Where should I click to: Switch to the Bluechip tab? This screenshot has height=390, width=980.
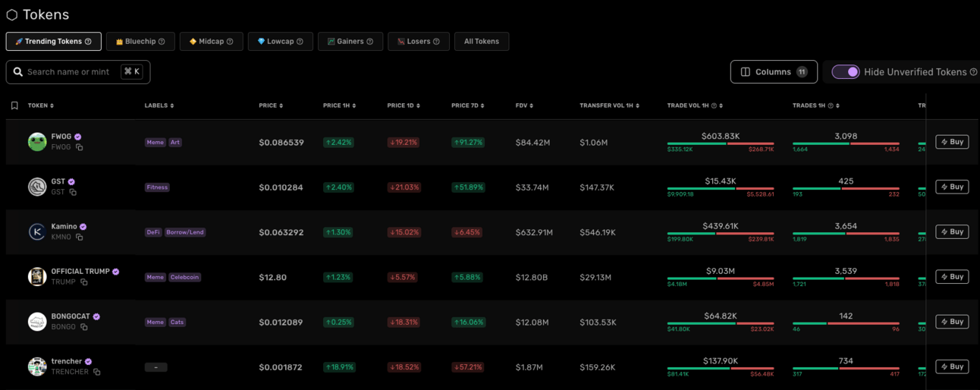[140, 42]
